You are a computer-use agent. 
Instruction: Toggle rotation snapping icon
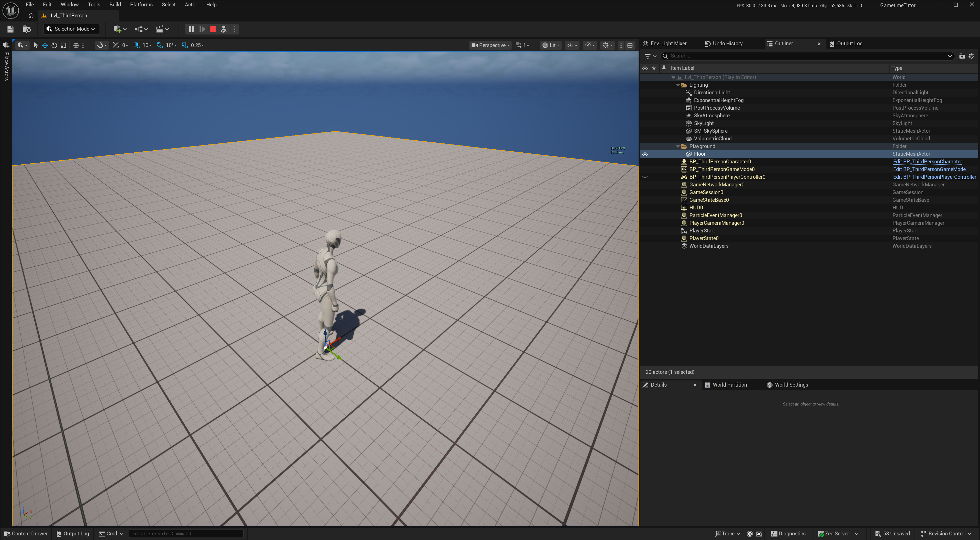[160, 45]
